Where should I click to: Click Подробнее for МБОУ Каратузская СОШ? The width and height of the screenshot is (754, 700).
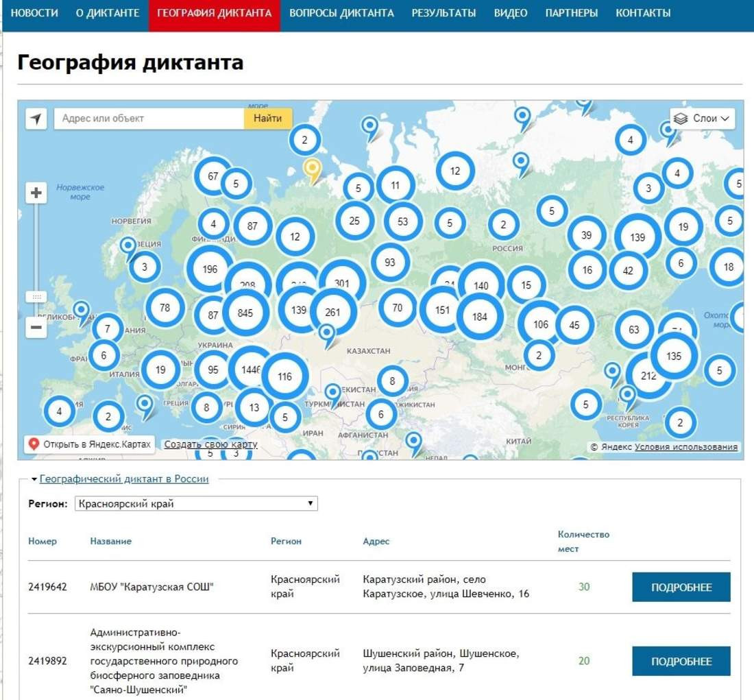click(x=681, y=588)
